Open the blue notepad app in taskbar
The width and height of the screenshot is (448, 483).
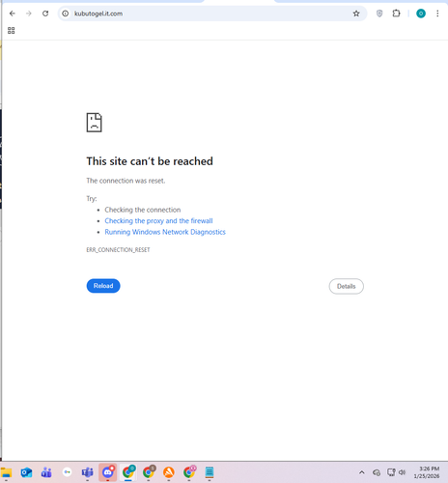point(210,472)
